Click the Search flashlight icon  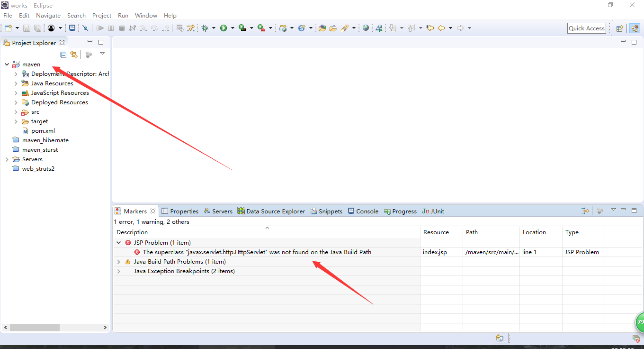pos(345,28)
